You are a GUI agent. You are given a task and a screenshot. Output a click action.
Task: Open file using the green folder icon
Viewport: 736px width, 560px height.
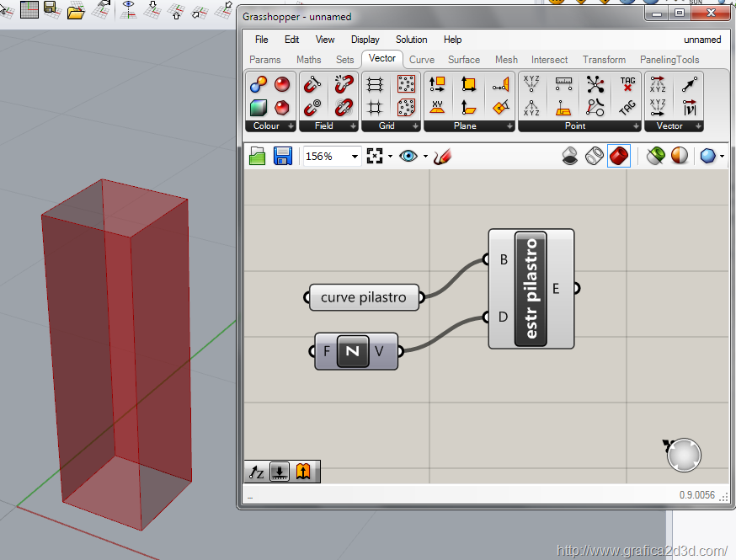(x=258, y=156)
